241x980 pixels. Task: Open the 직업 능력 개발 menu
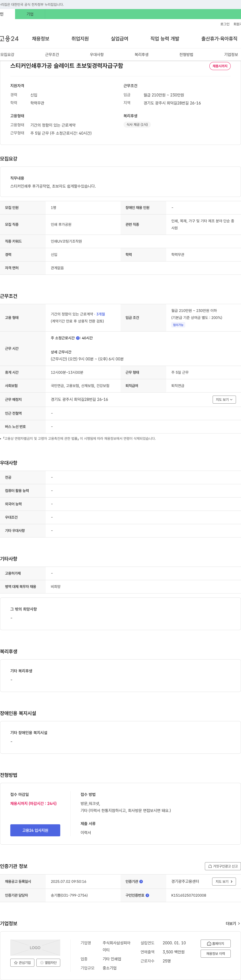click(x=165, y=39)
